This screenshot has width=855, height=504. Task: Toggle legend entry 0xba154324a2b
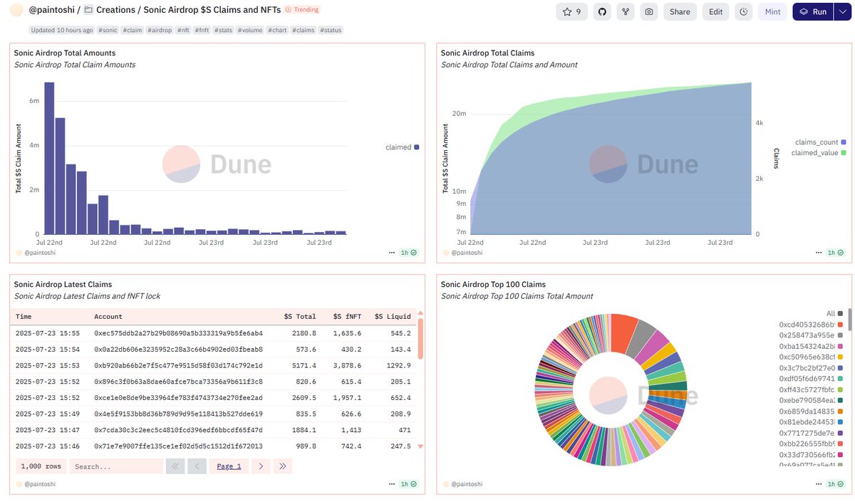point(812,346)
